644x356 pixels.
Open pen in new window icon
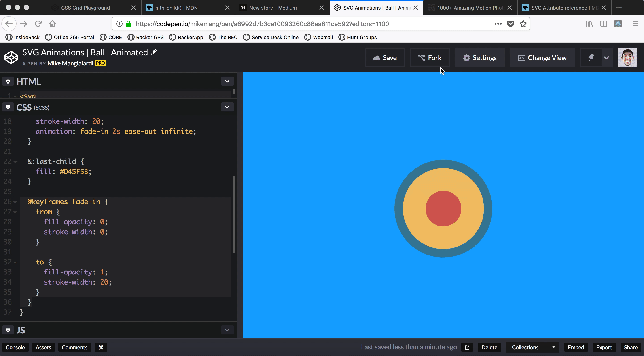tap(467, 347)
